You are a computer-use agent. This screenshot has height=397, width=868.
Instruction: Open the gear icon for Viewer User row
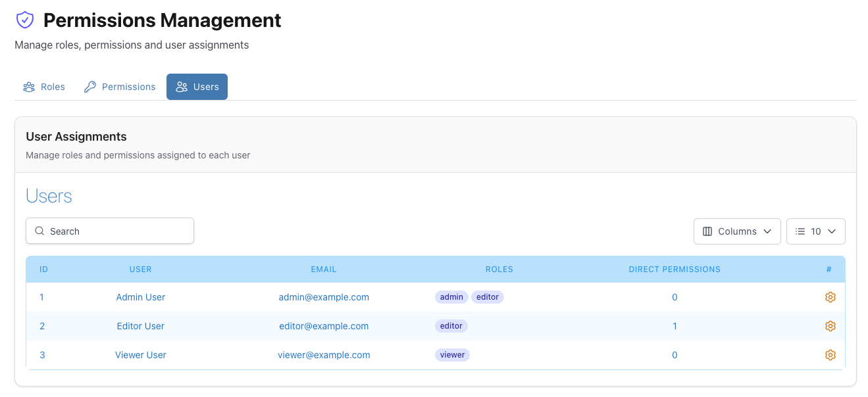(x=830, y=354)
